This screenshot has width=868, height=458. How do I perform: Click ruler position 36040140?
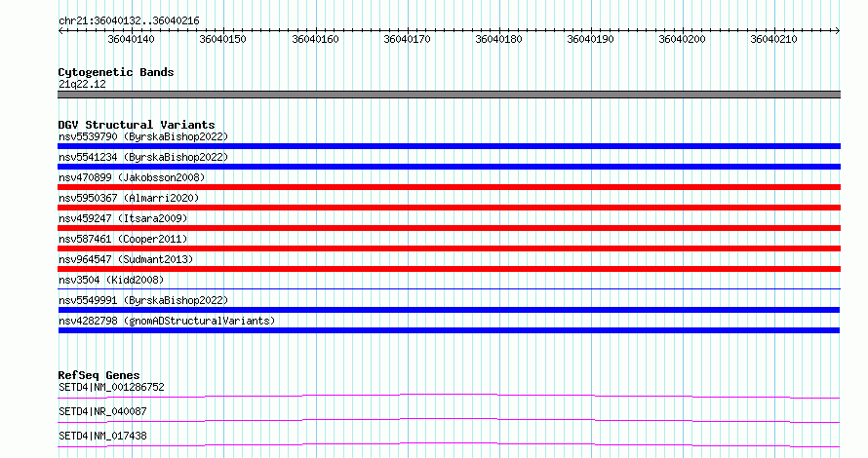[132, 39]
